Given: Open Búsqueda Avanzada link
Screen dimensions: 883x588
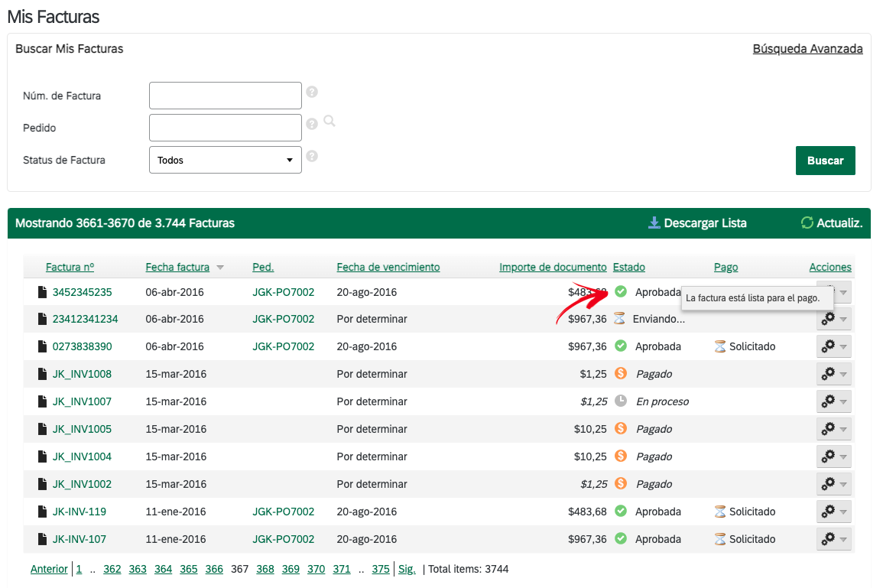Looking at the screenshot, I should click(x=807, y=49).
